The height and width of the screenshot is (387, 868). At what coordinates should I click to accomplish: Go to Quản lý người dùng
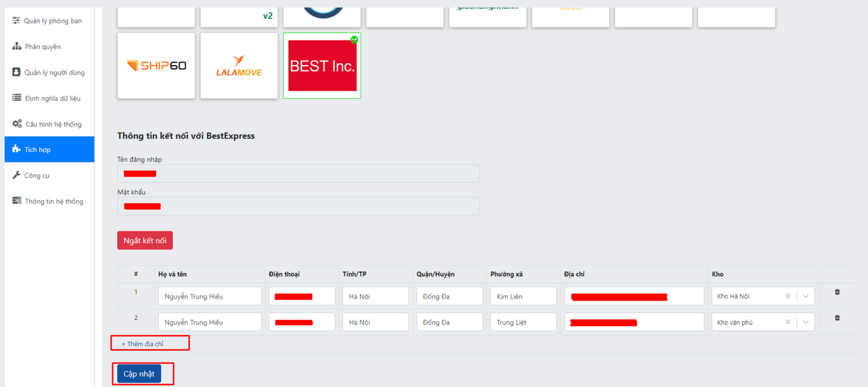(x=54, y=72)
